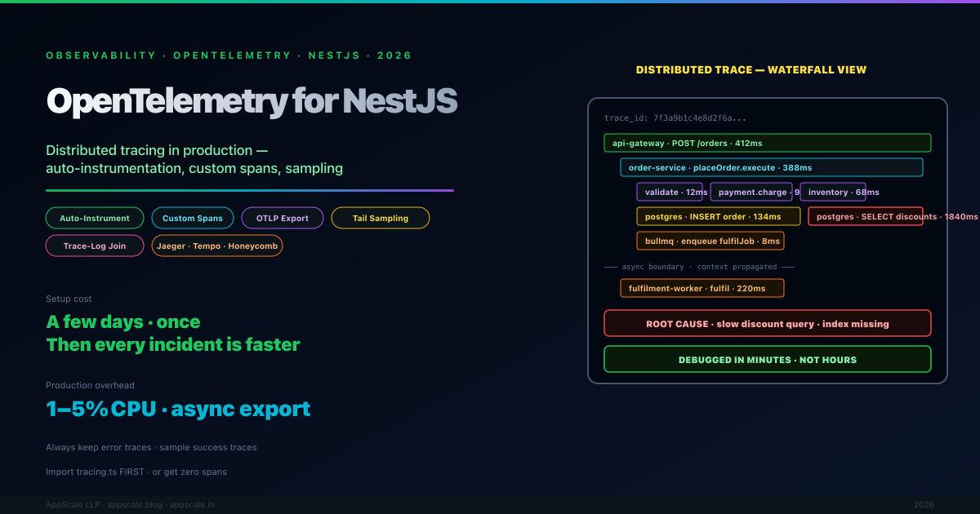The width and height of the screenshot is (980, 514).
Task: Select the Custom Spans tag
Action: tap(193, 218)
